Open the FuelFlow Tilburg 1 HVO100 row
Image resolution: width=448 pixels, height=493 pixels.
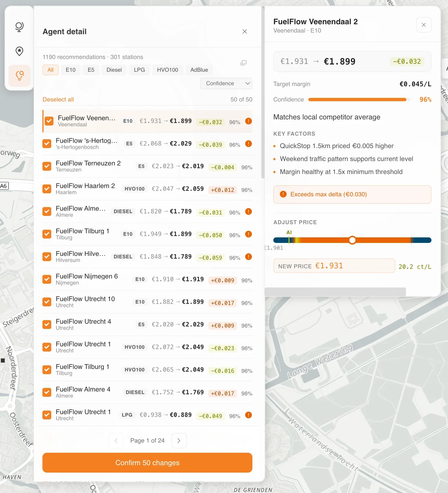tap(147, 370)
